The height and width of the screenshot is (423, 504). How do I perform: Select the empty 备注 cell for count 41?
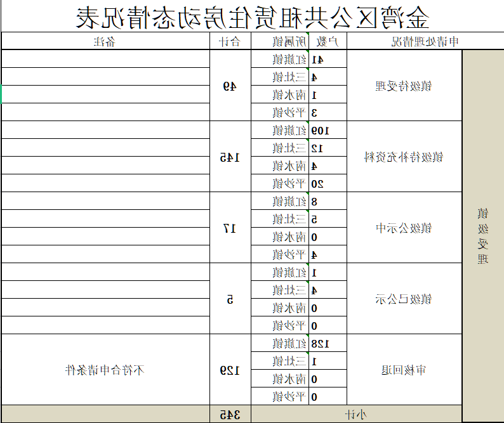(105, 59)
